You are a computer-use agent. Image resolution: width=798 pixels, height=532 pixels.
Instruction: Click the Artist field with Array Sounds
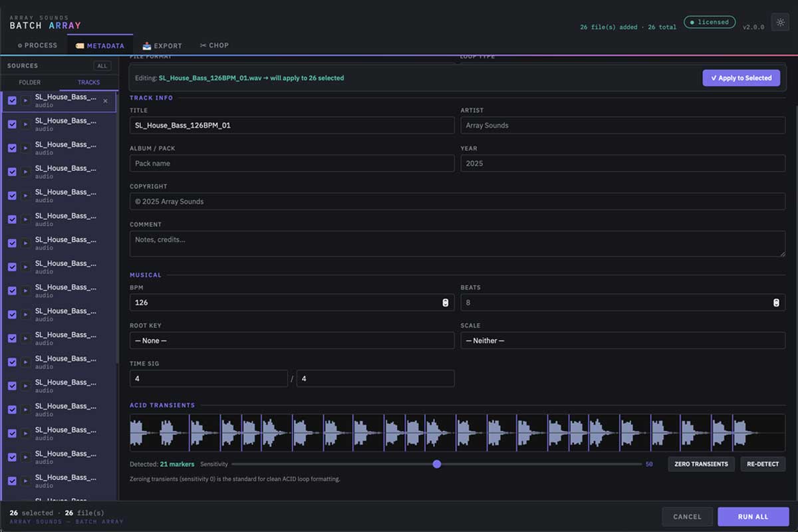click(623, 125)
